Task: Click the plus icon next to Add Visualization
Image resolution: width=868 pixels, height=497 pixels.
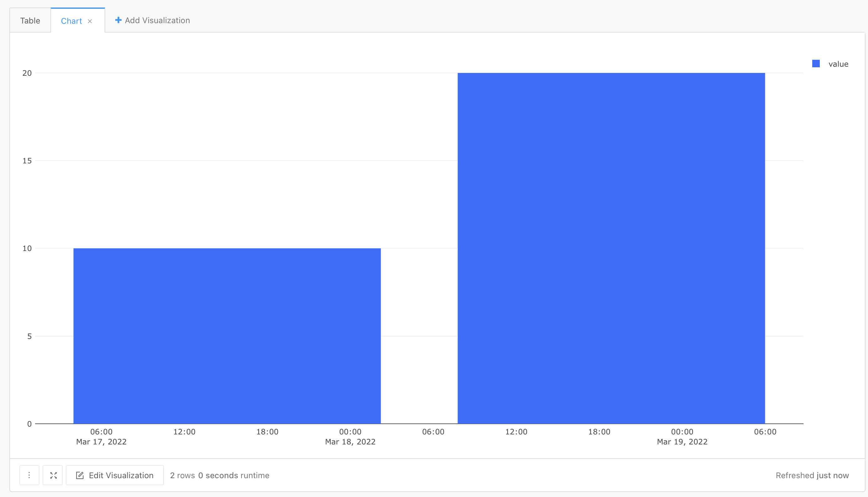Action: [118, 20]
